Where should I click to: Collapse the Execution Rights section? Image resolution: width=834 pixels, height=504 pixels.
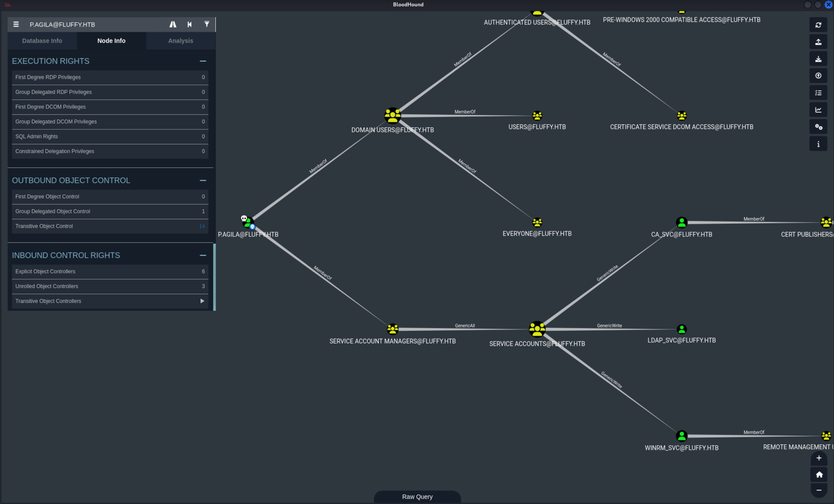(203, 61)
